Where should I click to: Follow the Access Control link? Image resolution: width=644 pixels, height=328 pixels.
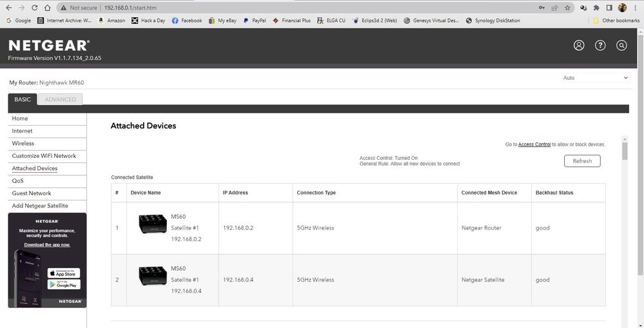tap(534, 144)
